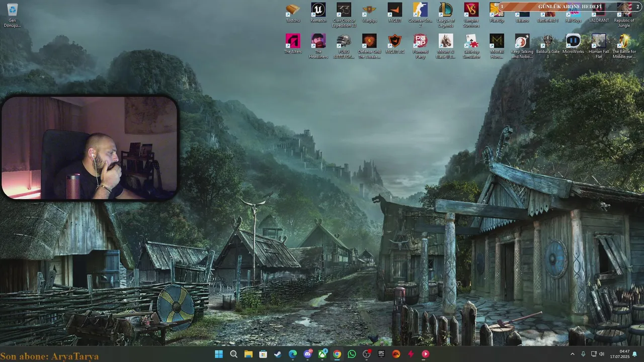Select the Vampire Survivors shortcut

pos(471,15)
